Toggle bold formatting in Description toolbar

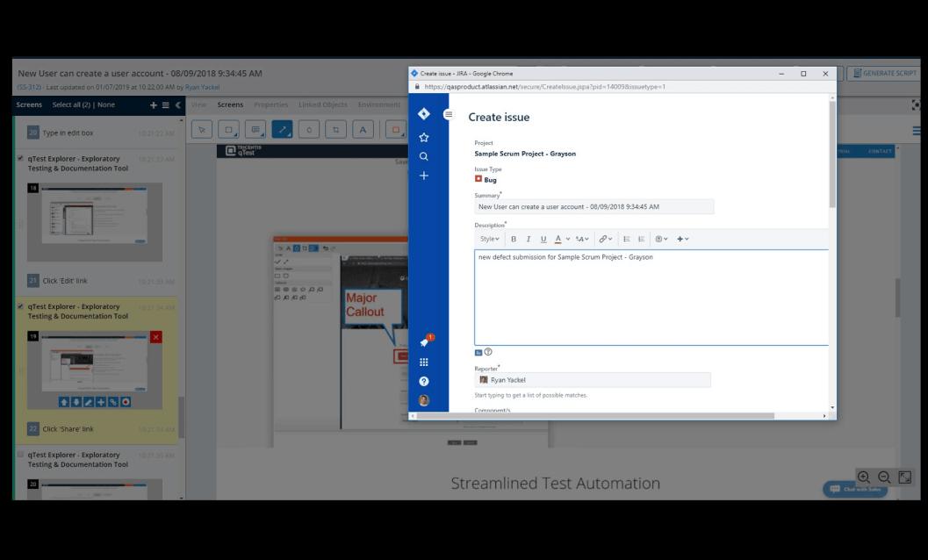point(514,239)
